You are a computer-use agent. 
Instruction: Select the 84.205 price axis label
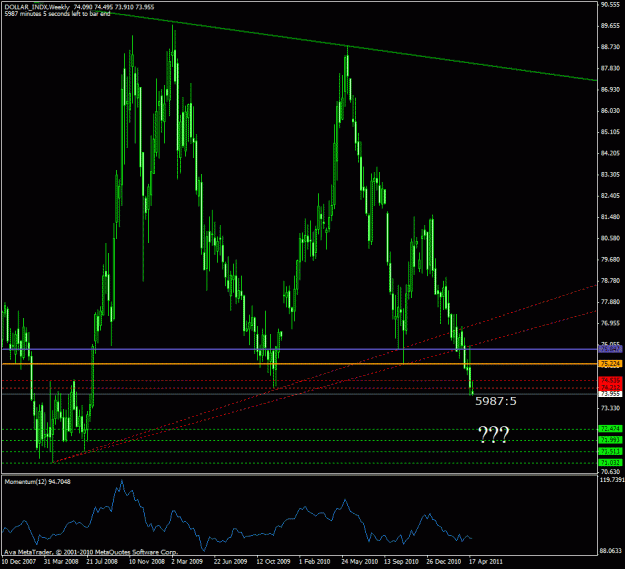point(610,153)
